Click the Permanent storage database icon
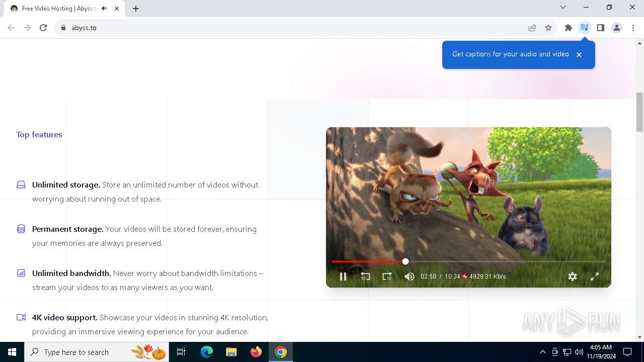 pyautogui.click(x=21, y=229)
